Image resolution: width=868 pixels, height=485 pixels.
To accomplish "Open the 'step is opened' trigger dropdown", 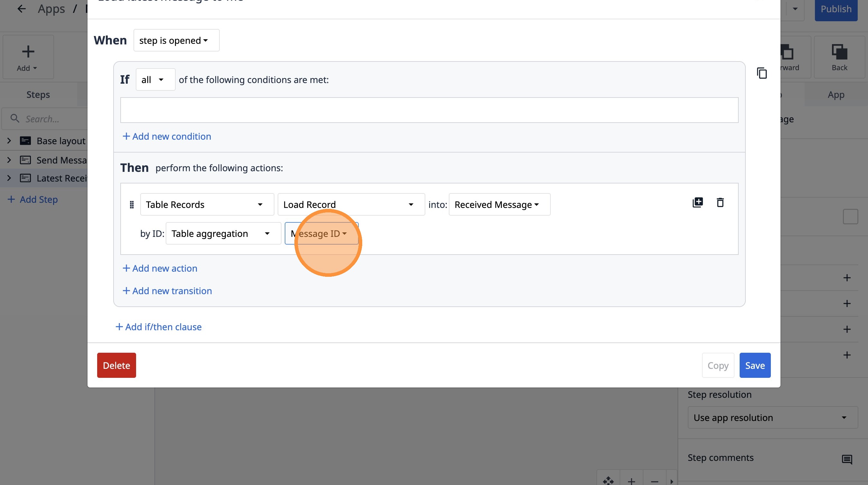I will (x=176, y=41).
